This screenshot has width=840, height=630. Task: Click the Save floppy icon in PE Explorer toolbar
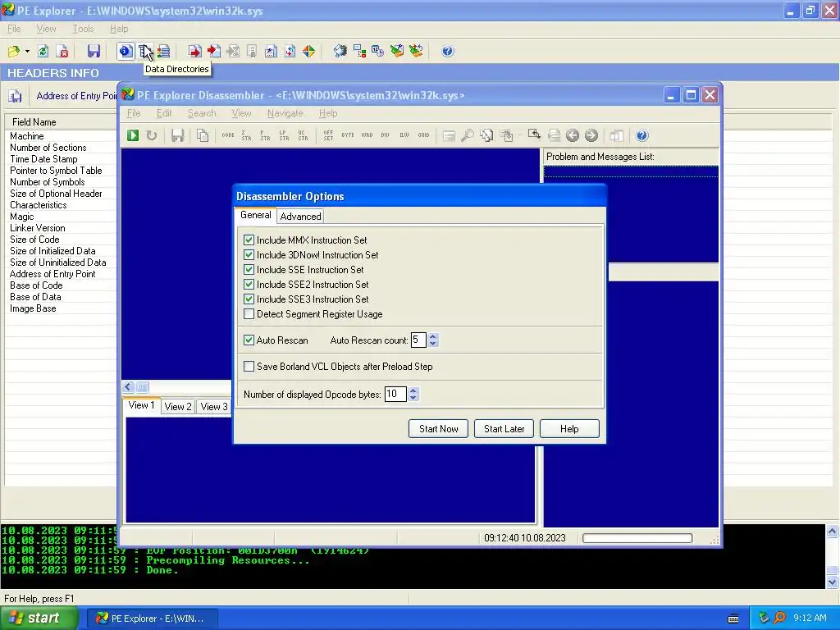pyautogui.click(x=94, y=52)
